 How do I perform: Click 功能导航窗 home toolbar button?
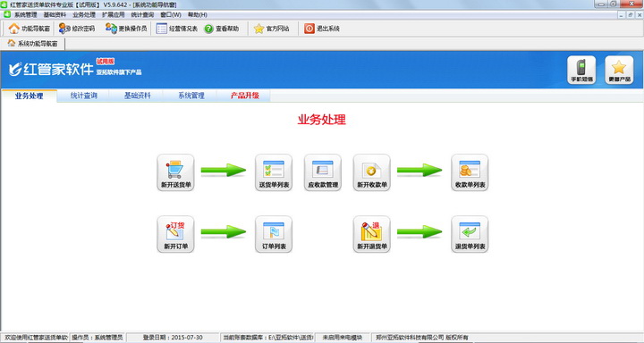(x=30, y=29)
